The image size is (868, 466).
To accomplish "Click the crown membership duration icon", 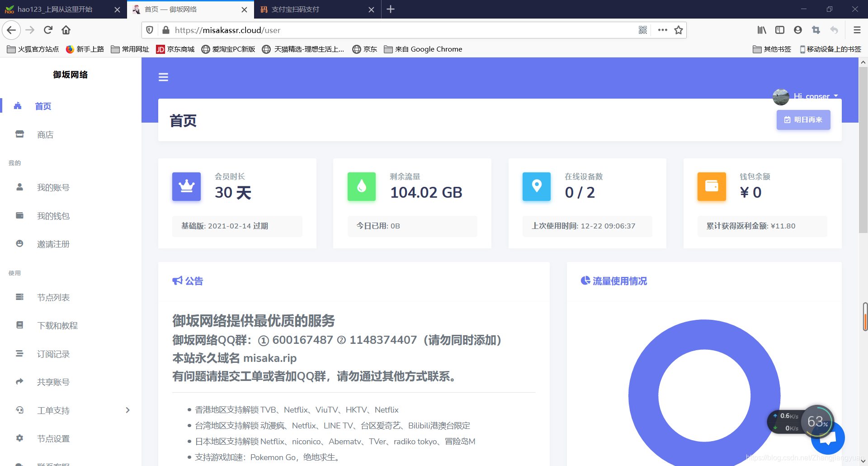I will tap(186, 186).
